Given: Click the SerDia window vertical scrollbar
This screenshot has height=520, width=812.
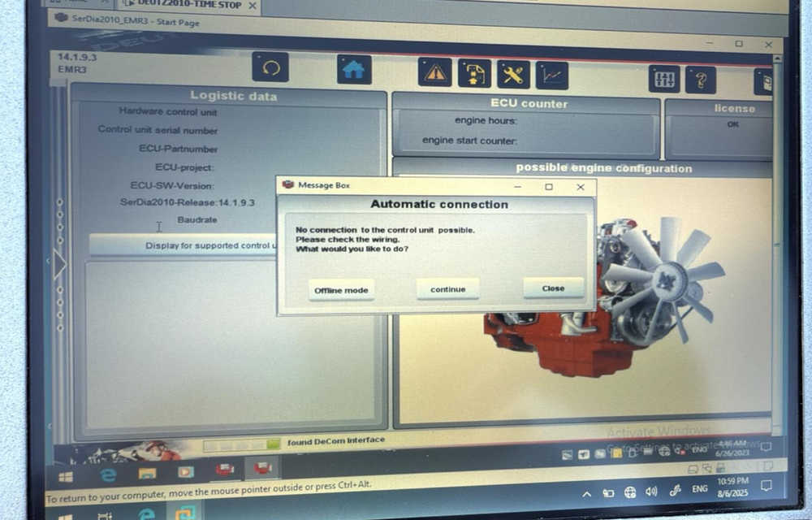Looking at the screenshot, I should point(775,244).
